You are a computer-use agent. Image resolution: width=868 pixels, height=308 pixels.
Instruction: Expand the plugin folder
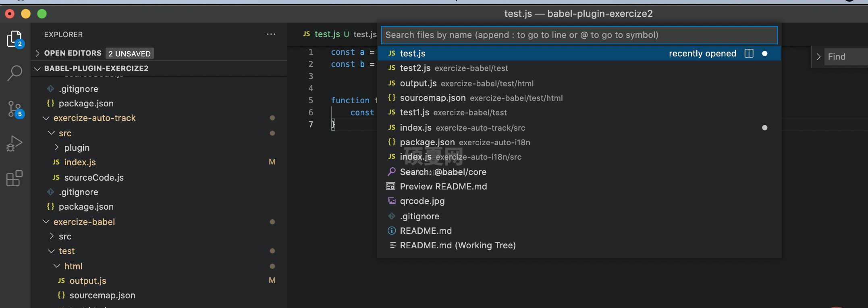pyautogui.click(x=57, y=148)
